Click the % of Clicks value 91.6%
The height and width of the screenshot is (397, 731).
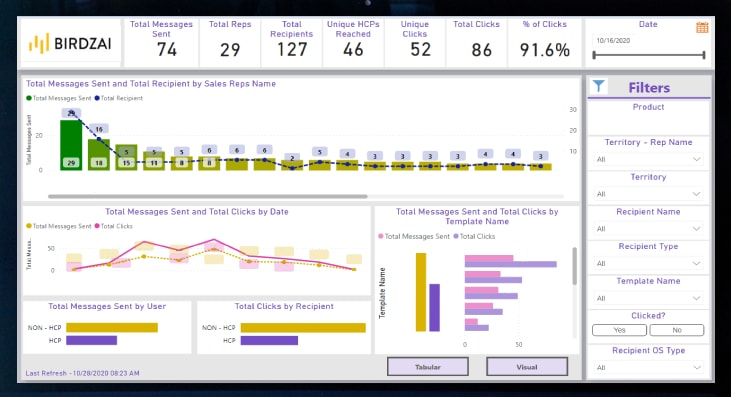pos(545,49)
